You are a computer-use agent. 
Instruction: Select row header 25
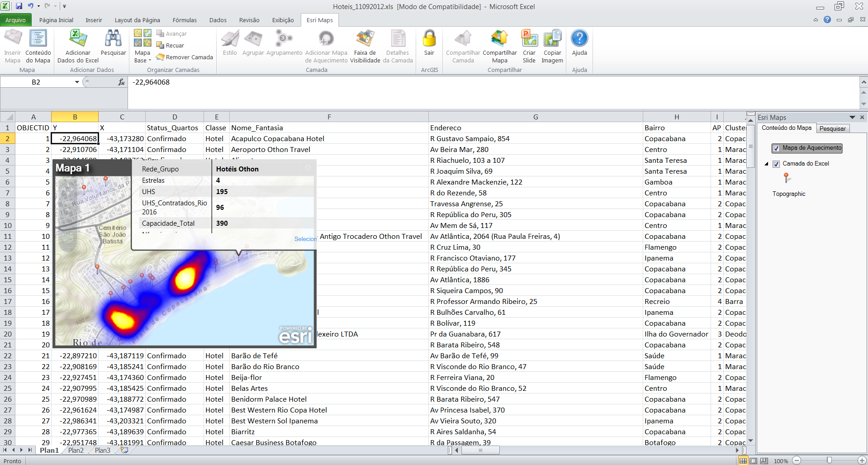[7, 388]
